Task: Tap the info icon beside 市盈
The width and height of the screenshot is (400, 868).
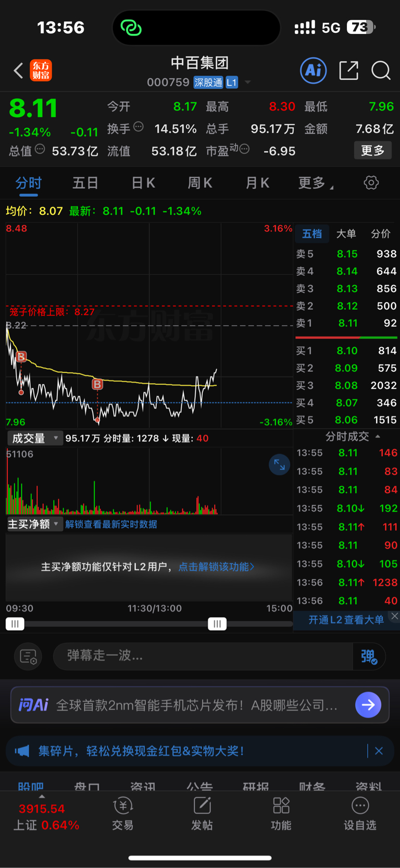Action: (x=244, y=149)
